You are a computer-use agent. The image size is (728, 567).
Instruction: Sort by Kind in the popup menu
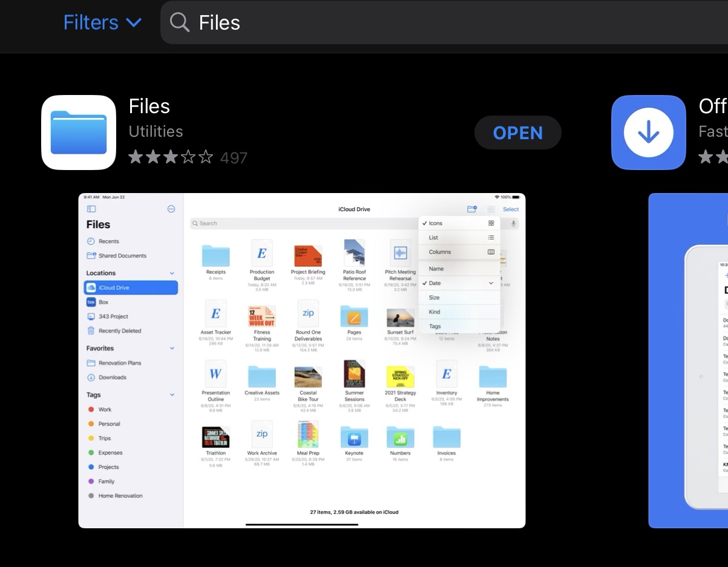(459, 312)
